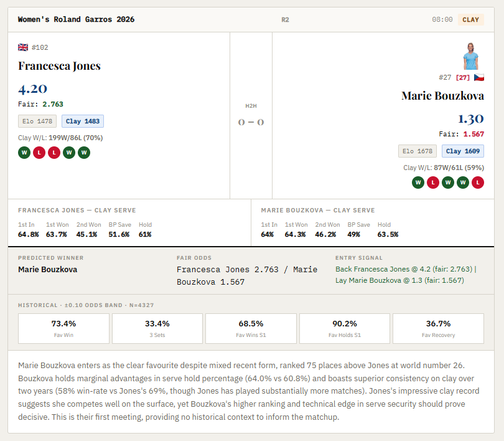Select the Clay 1609 rating badge
The image size is (504, 441).
[x=463, y=151]
